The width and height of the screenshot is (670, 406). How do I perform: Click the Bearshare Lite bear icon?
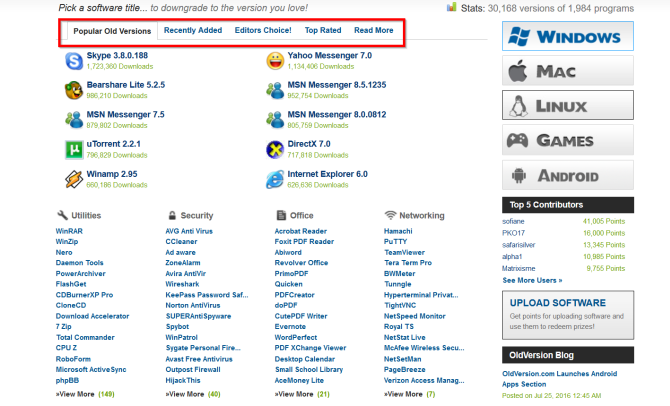(74, 90)
